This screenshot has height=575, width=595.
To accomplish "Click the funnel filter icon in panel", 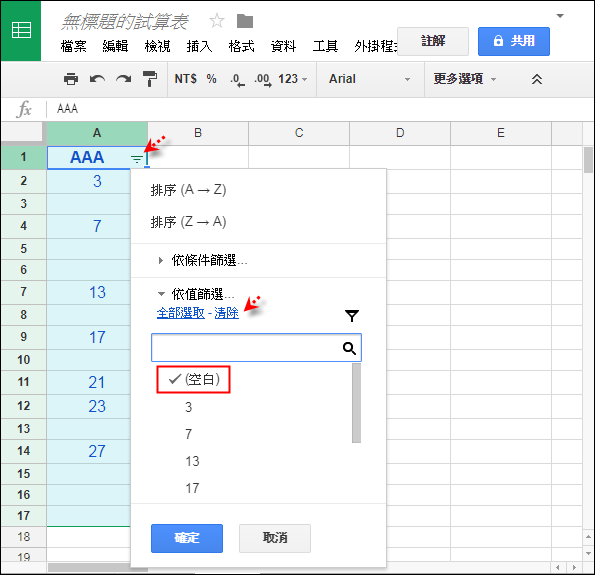I will pyautogui.click(x=352, y=315).
